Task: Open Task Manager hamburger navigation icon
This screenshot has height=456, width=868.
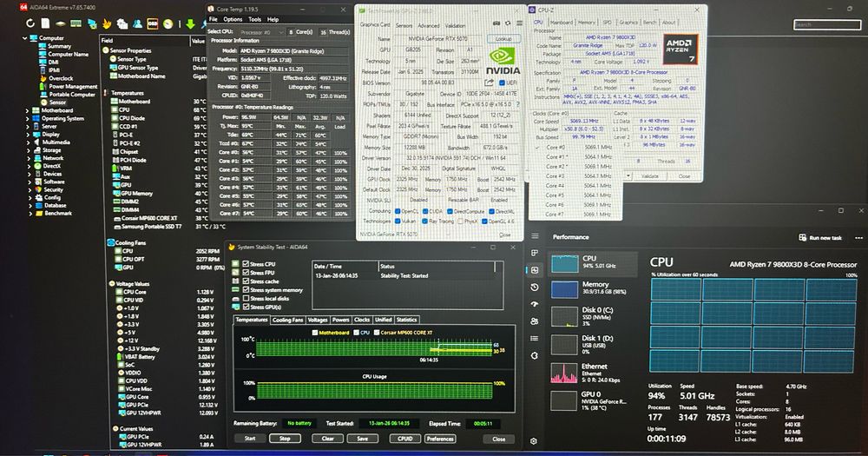Action: (x=535, y=236)
